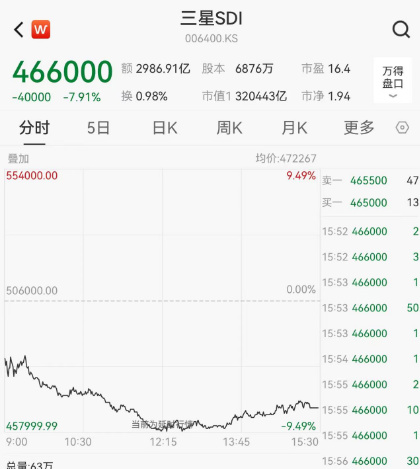420x469 pixels.
Task: Open the 更多 chart period menu
Action: [359, 128]
